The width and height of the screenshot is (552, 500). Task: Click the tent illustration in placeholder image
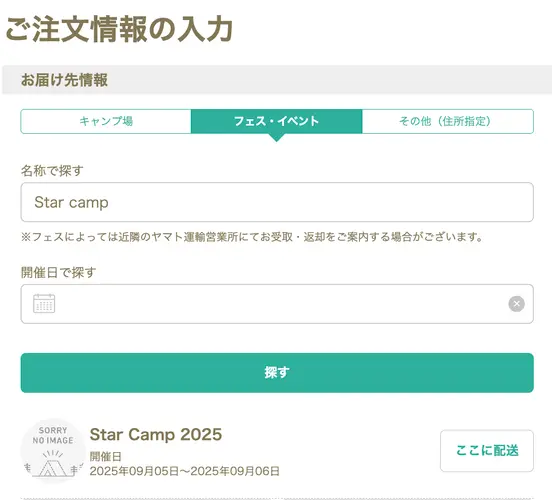pos(53,464)
